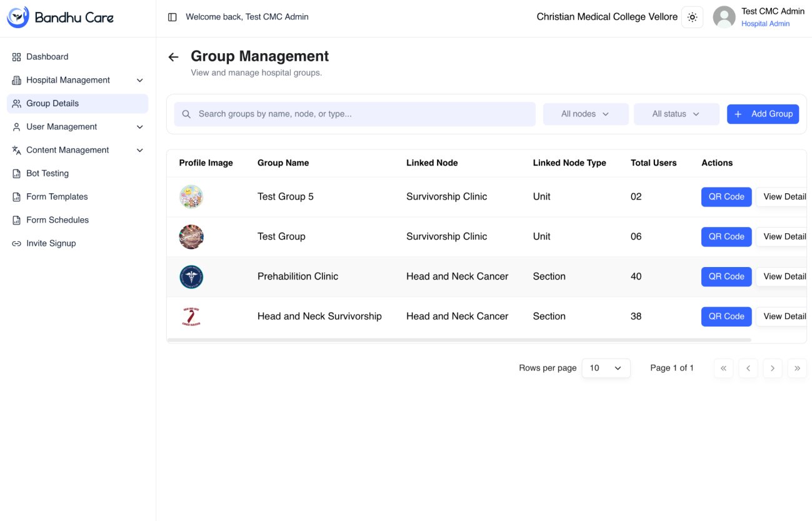Click the search magnifier icon
Viewport: 812px width, 521px height.
coord(186,114)
